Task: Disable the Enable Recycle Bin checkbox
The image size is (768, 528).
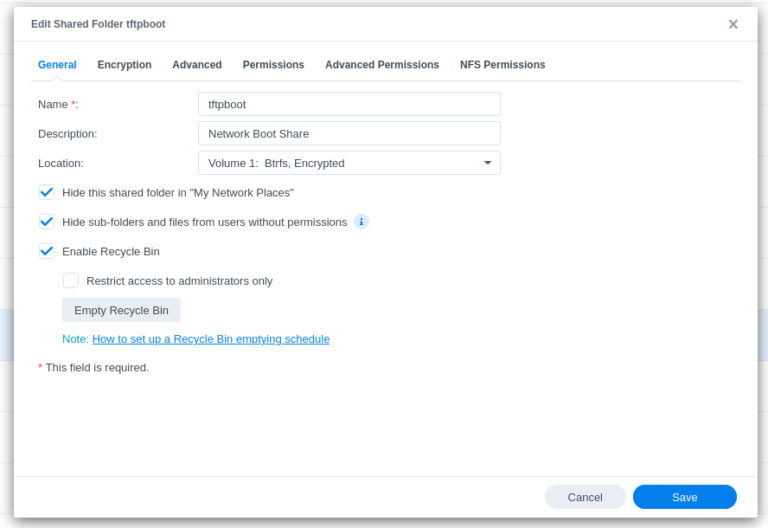Action: (47, 251)
